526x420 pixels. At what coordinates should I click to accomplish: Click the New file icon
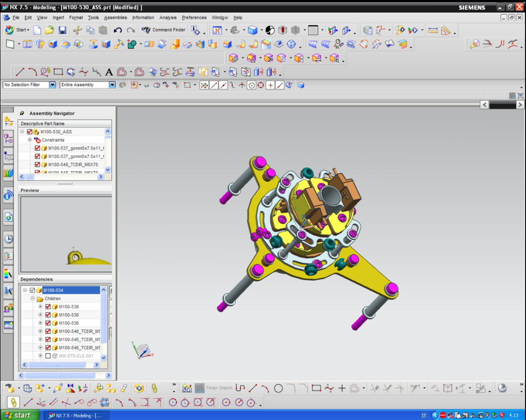[x=37, y=30]
